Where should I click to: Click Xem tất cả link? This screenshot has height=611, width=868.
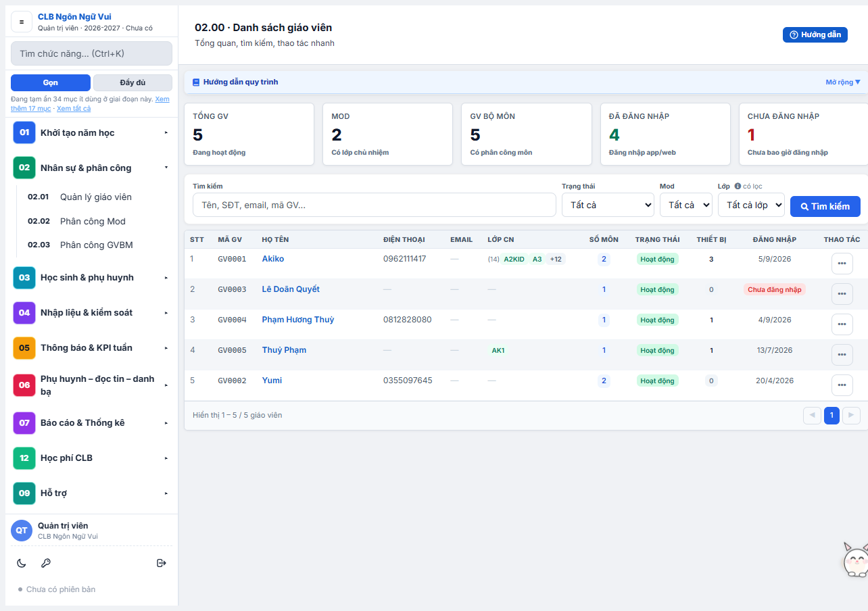pyautogui.click(x=74, y=108)
